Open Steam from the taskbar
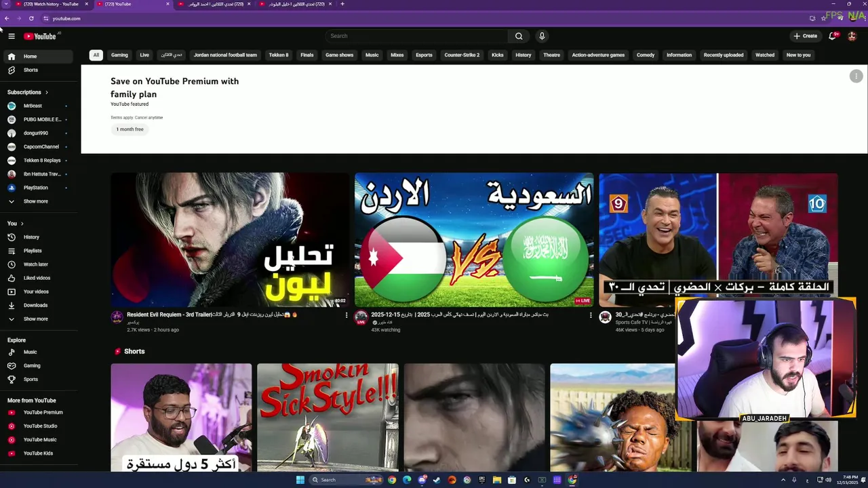Screen dimensions: 868x488 point(437,480)
